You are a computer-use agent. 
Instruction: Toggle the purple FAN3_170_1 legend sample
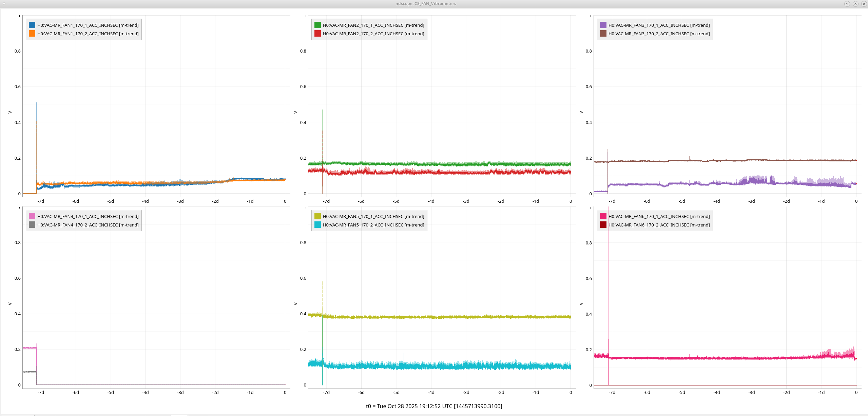point(603,25)
